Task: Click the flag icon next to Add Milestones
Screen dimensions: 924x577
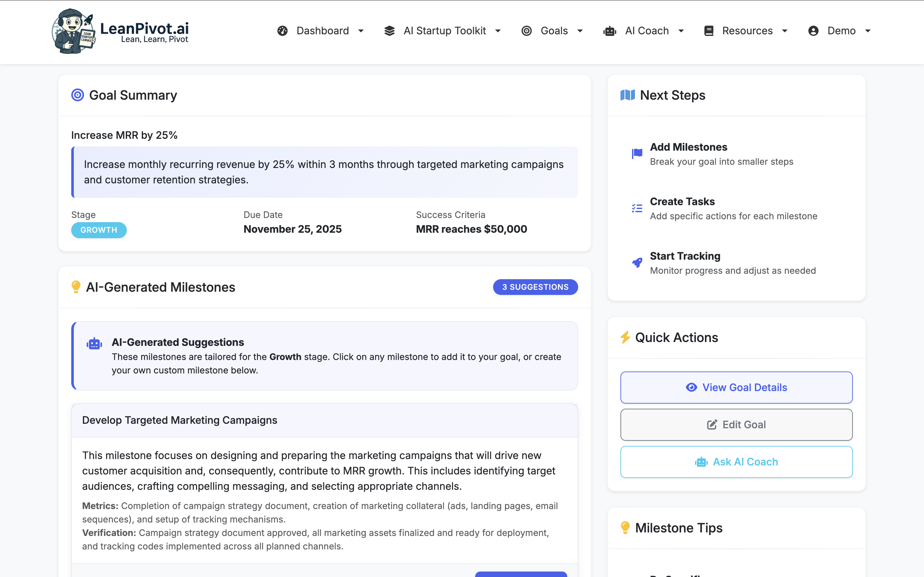Action: pos(637,154)
